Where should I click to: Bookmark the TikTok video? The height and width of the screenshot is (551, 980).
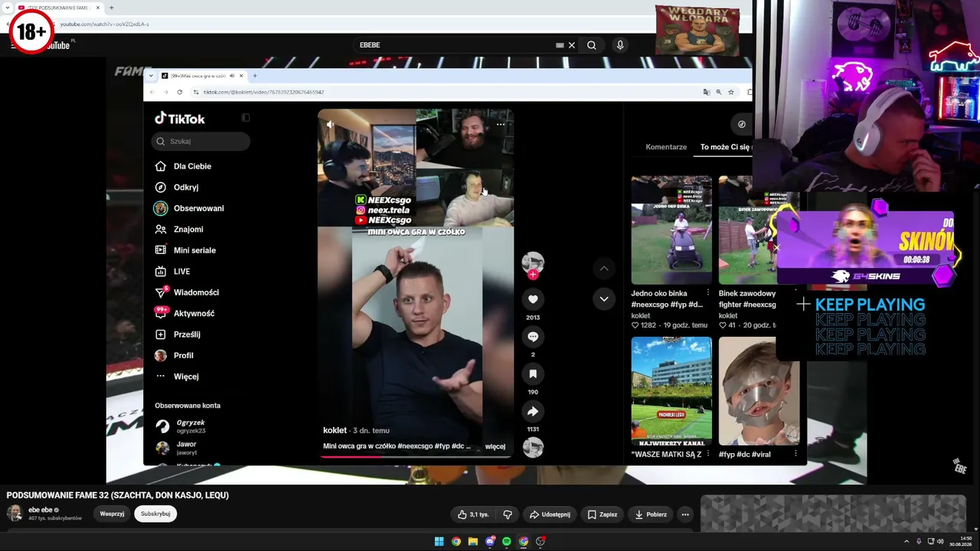click(x=533, y=373)
